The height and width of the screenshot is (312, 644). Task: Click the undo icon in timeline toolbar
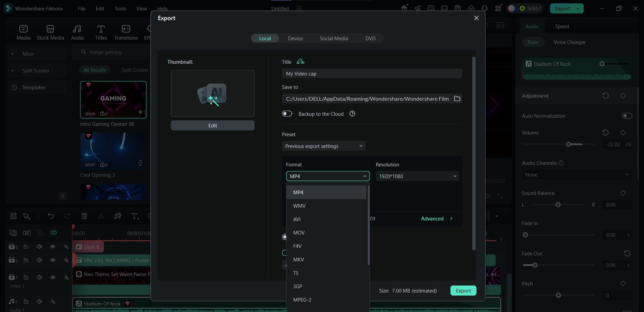pos(51,216)
